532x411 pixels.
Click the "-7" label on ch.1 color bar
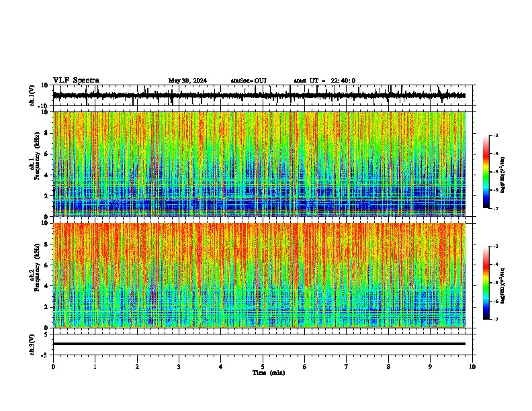[495, 208]
